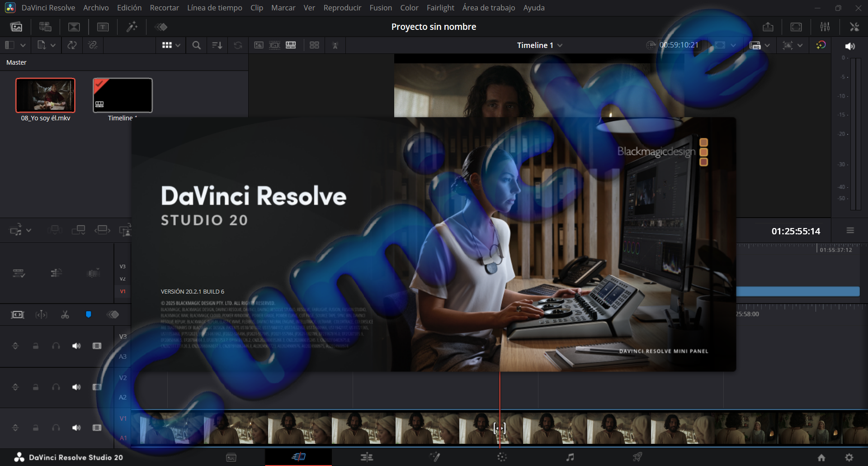Open the Project Manager home icon

point(821,457)
